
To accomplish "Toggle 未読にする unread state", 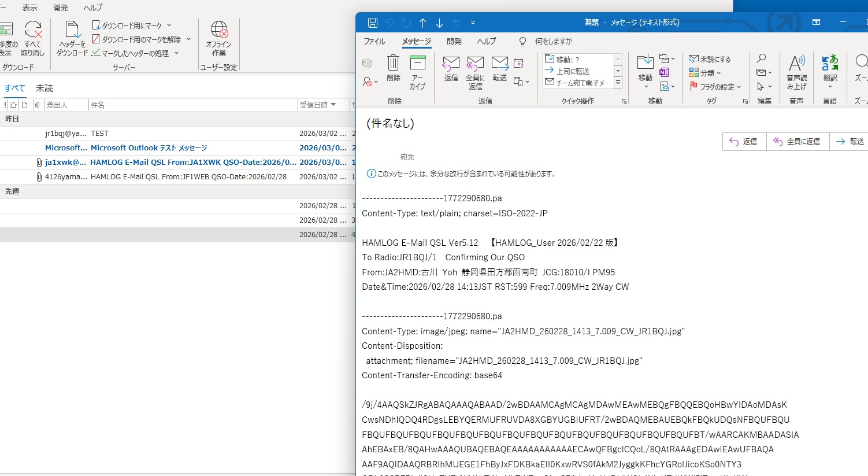I will coord(710,59).
